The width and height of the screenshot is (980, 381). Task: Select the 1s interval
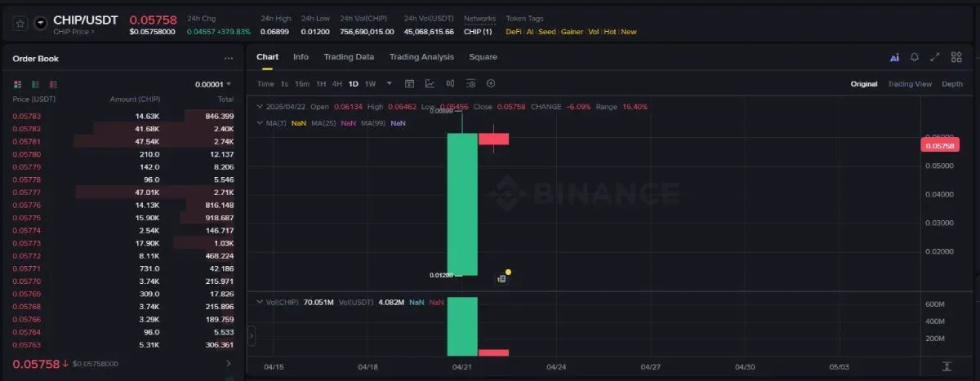(284, 84)
